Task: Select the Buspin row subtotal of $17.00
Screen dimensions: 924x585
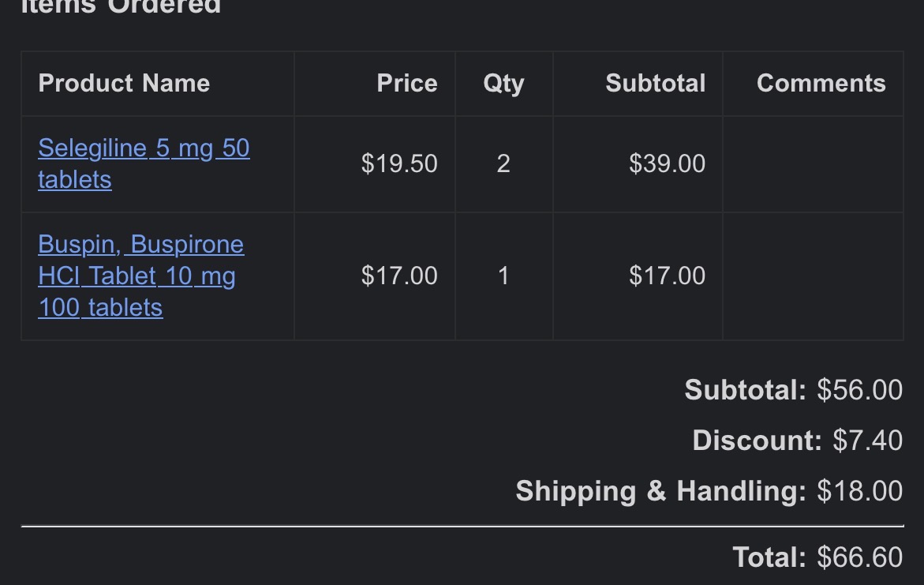Action: point(667,276)
